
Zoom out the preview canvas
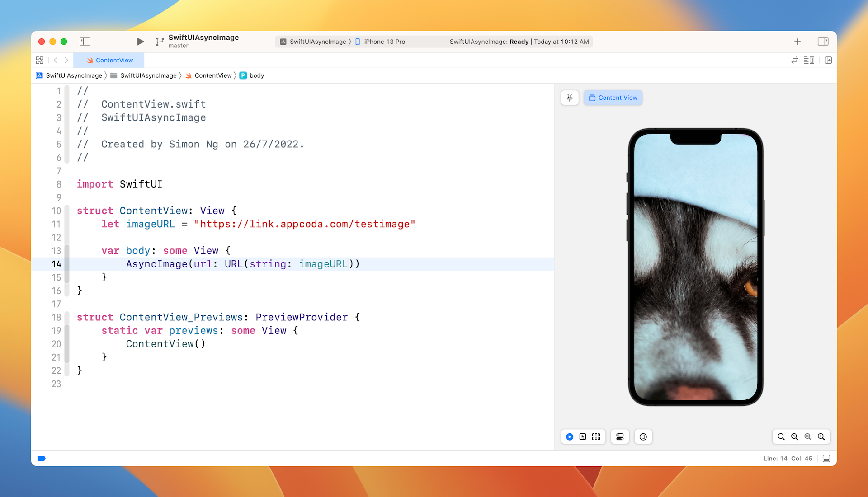pos(781,437)
